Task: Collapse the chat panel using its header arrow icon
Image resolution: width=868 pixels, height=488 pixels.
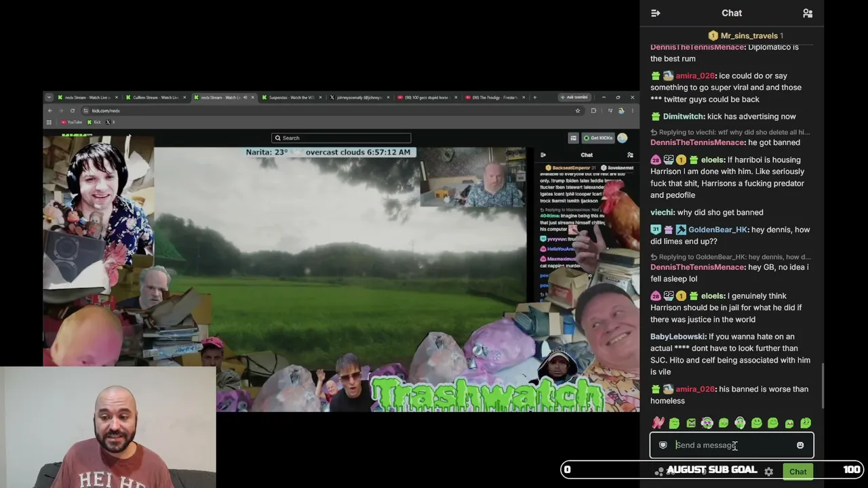Action: click(656, 13)
